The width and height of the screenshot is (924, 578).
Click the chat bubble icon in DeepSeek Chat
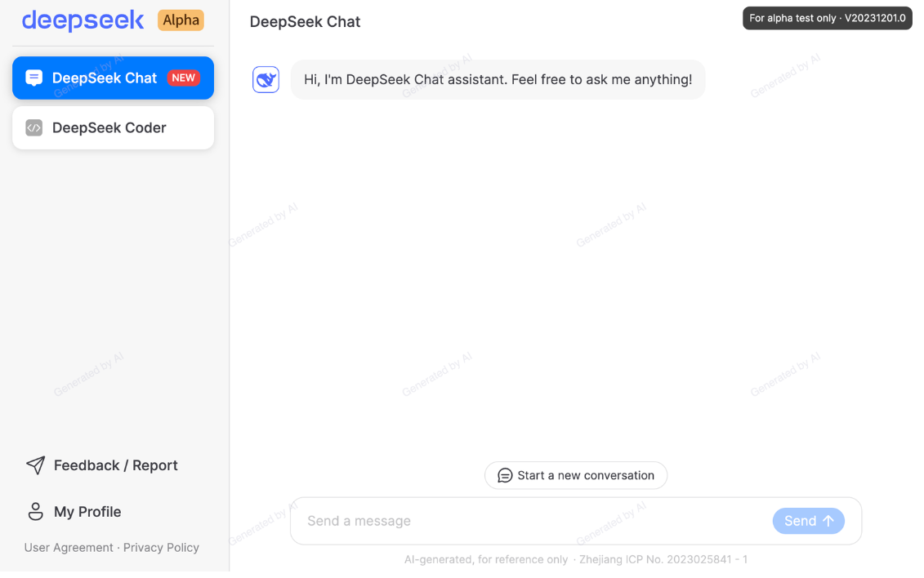[34, 78]
